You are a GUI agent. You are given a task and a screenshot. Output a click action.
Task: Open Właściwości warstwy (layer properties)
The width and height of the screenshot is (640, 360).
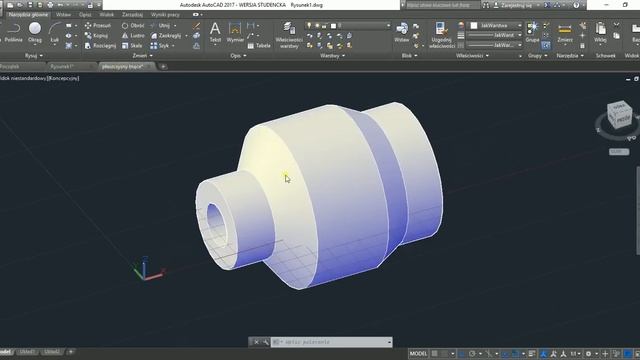click(289, 35)
